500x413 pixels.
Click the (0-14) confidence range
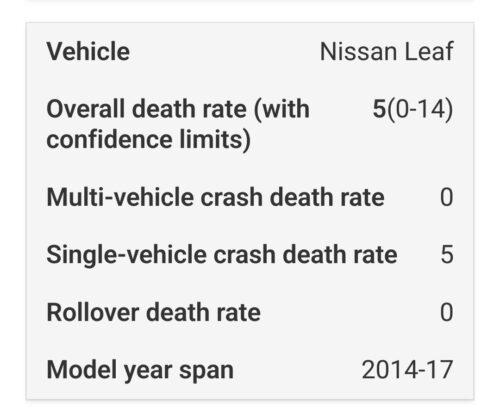tap(420, 109)
